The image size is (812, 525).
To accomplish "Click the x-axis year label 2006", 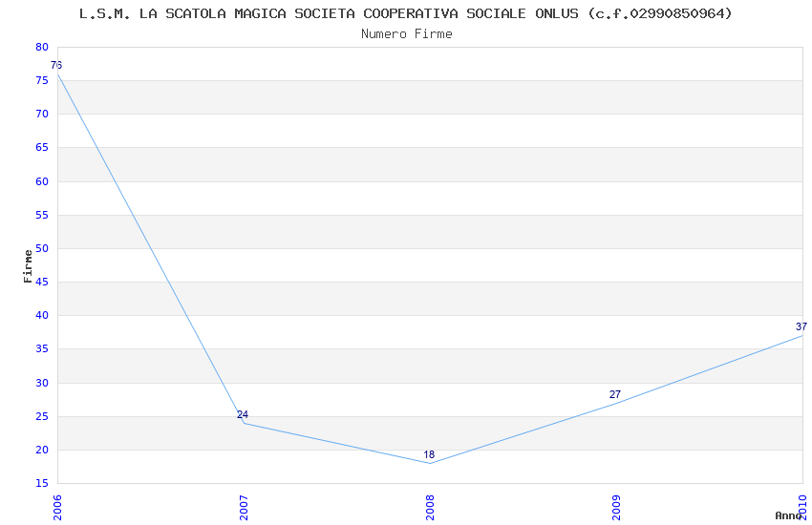I will click(57, 508).
